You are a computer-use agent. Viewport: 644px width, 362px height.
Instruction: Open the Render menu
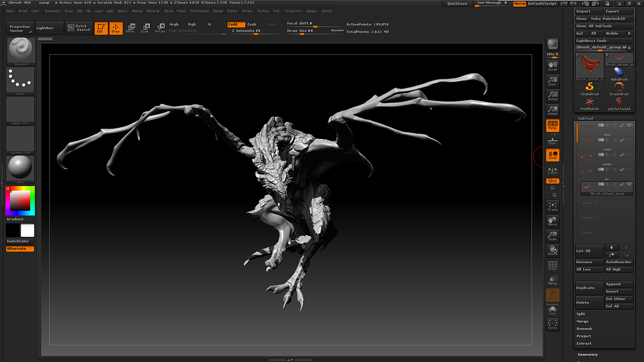coord(218,11)
